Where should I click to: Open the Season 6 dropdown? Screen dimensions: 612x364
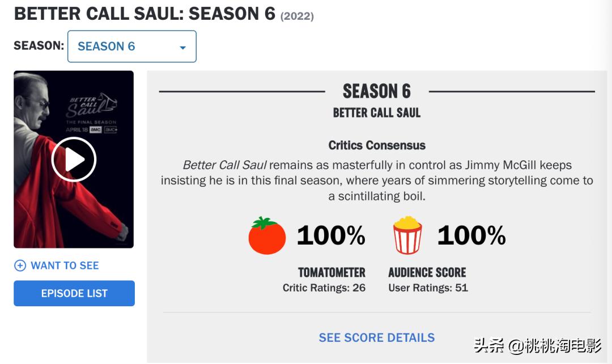coord(132,46)
